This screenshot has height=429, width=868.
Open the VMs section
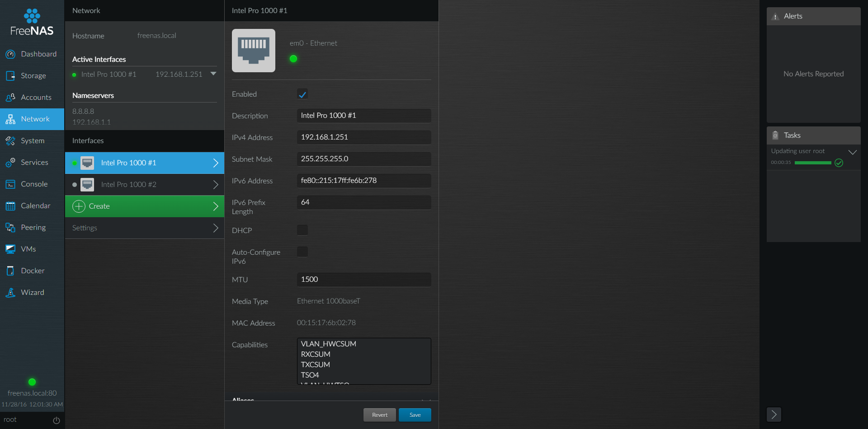28,249
